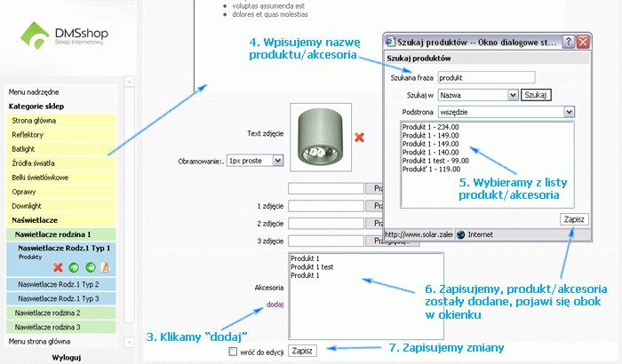Click Wyloguj to log out
Screen dimensions: 622x364
point(67,357)
